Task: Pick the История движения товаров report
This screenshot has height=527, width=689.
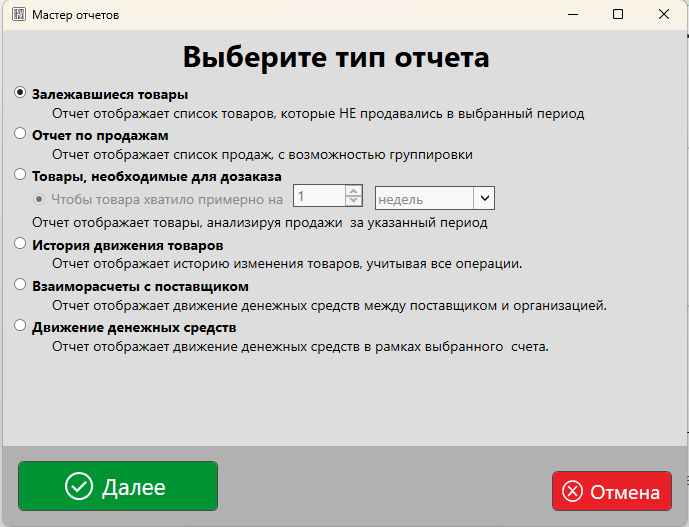Action: (20, 244)
